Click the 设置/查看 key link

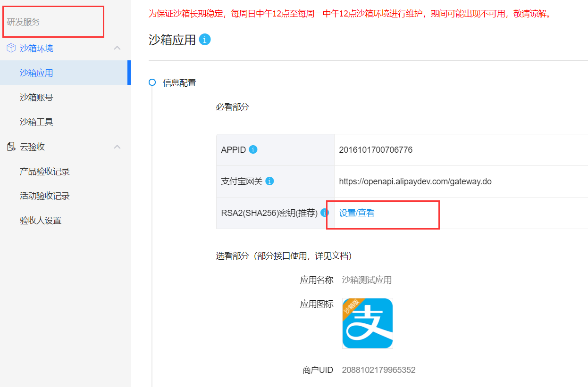pos(357,213)
